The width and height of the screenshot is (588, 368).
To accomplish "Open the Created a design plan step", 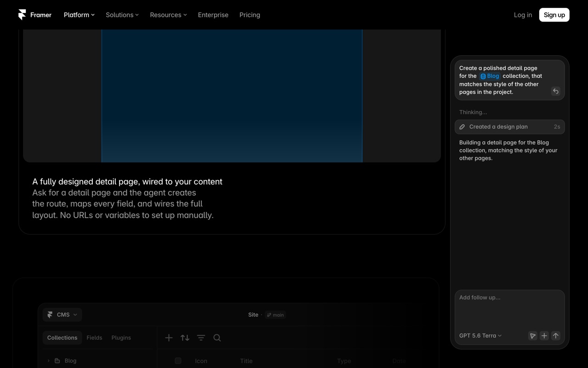I will click(x=509, y=127).
